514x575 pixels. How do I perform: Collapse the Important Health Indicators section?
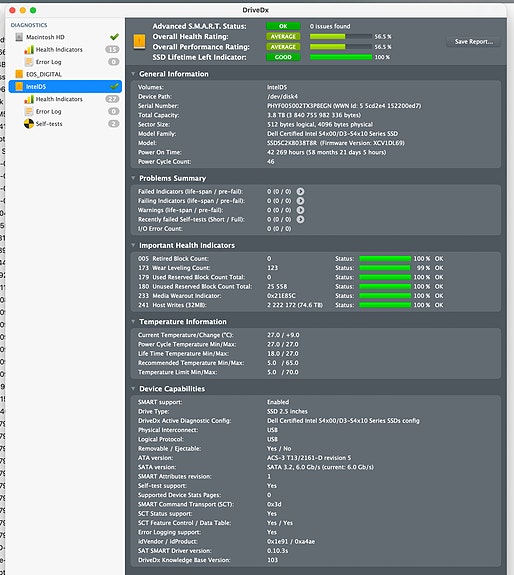pos(133,245)
